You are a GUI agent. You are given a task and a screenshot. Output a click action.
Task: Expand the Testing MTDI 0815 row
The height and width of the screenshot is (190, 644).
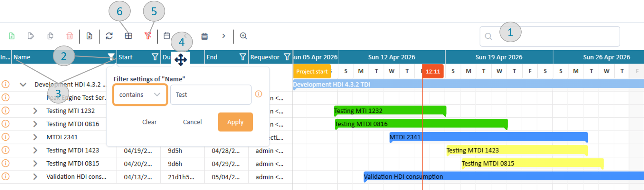(35, 164)
